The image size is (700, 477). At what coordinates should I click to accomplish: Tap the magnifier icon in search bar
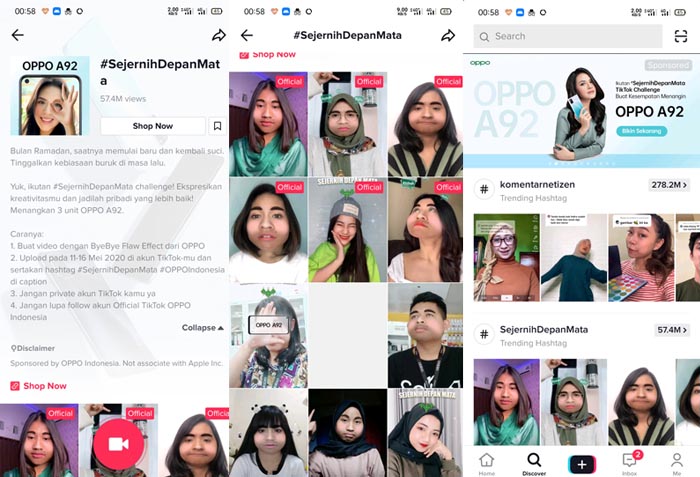click(484, 37)
